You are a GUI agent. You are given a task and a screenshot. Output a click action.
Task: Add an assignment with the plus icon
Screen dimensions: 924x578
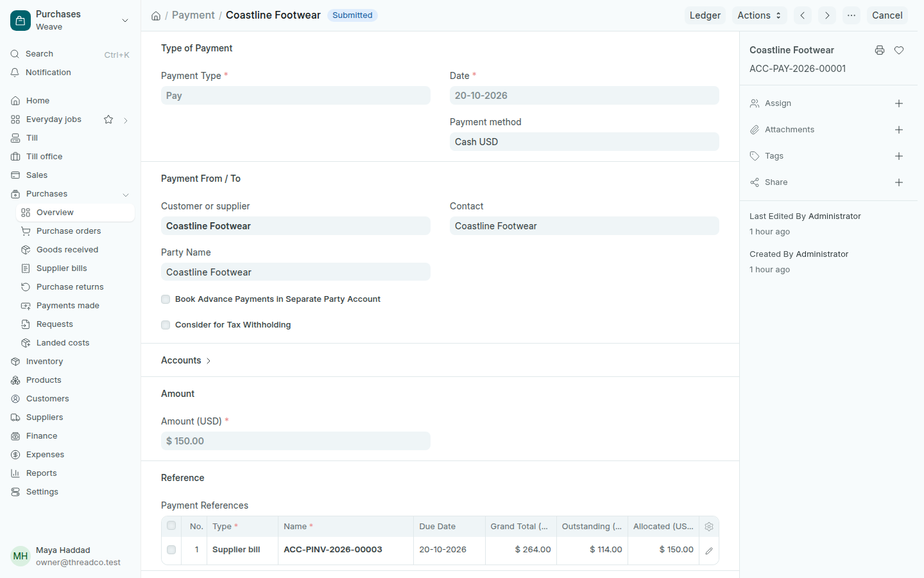(x=899, y=103)
